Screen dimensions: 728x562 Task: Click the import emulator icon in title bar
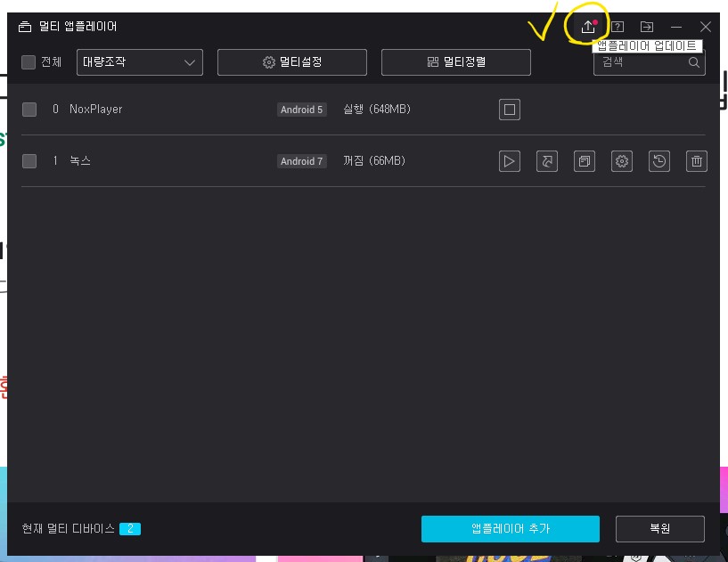[x=646, y=27]
